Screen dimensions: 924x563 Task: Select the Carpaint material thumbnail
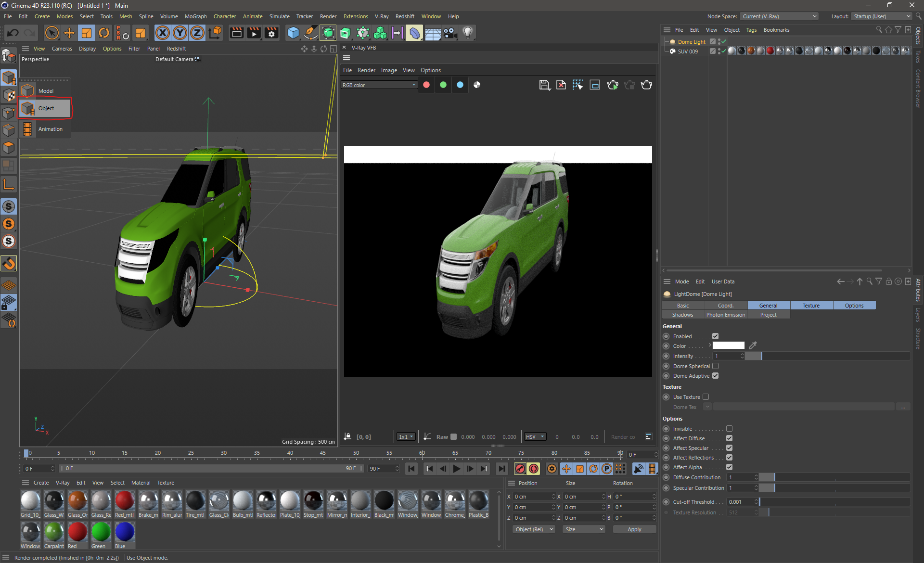coord(54,536)
